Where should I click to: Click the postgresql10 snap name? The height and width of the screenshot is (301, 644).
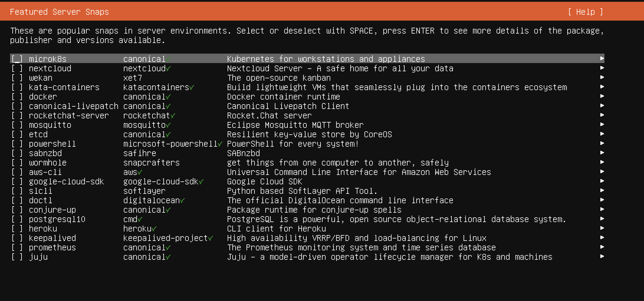tap(57, 219)
